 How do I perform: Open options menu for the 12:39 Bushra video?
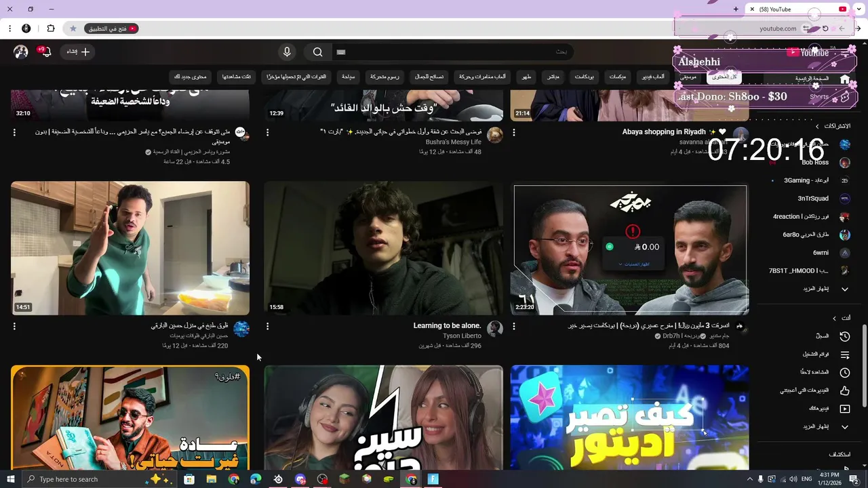pyautogui.click(x=267, y=132)
